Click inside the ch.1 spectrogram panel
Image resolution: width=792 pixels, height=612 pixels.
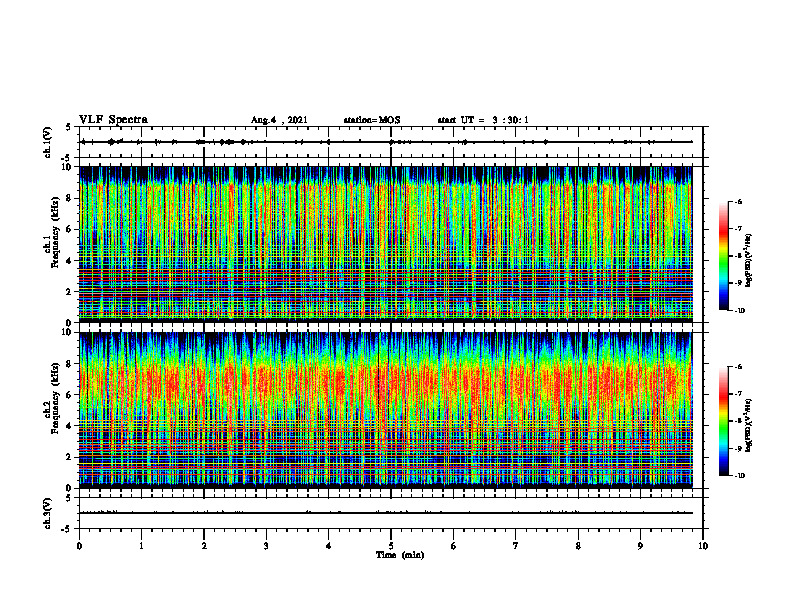click(x=386, y=244)
